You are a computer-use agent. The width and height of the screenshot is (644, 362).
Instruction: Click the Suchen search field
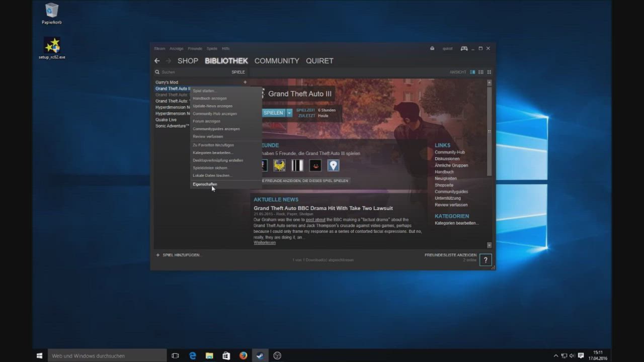click(191, 72)
